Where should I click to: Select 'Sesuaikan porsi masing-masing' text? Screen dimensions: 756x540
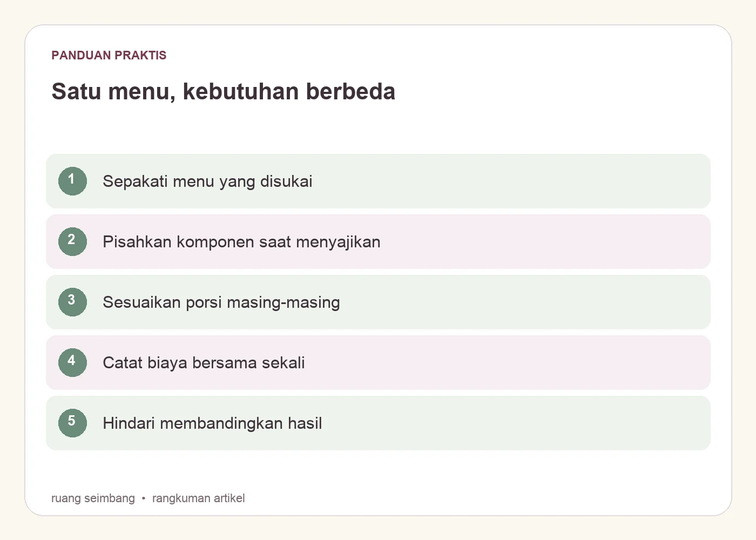tap(221, 302)
